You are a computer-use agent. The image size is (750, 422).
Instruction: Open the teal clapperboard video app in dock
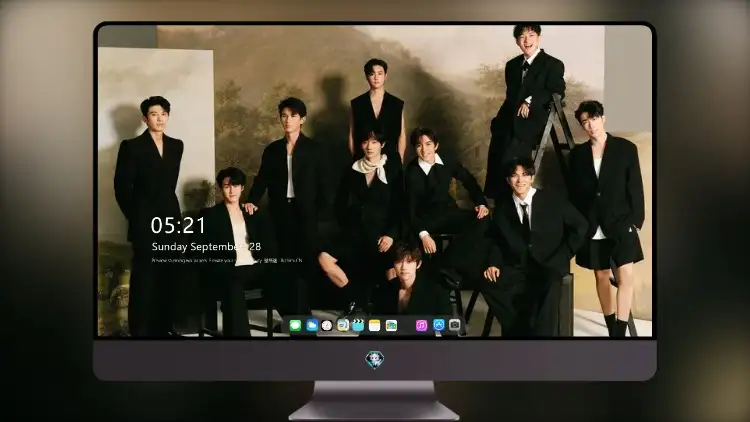358,325
